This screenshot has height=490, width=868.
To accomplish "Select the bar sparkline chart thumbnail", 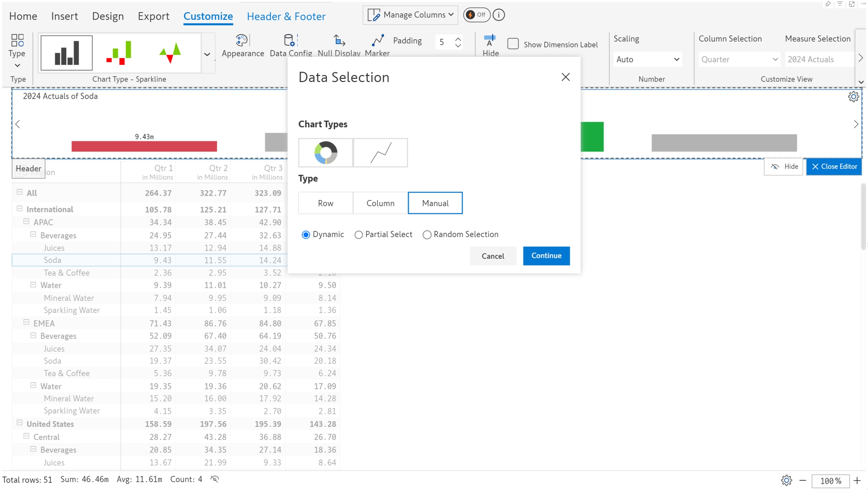I will coord(66,53).
